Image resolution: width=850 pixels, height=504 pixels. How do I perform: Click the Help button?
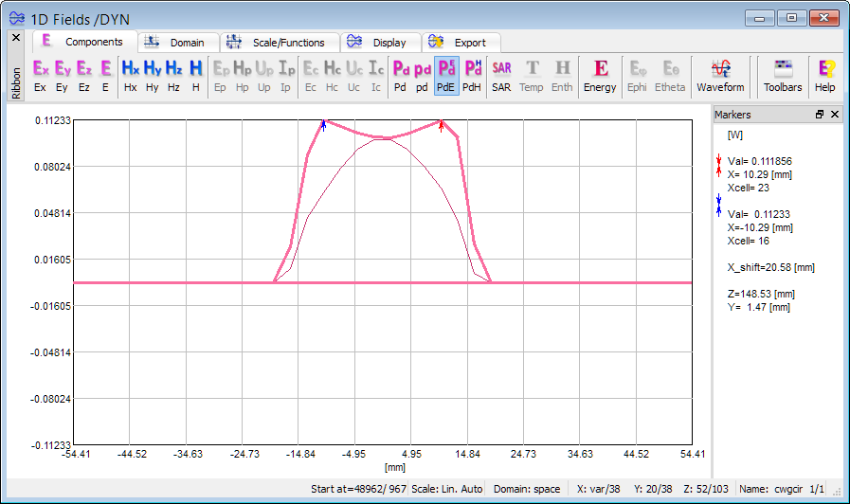point(825,74)
